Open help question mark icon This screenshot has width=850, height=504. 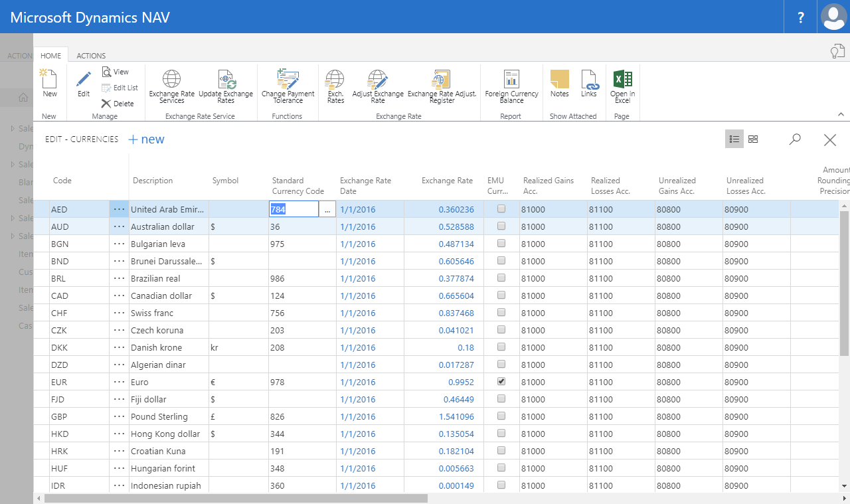tap(801, 17)
